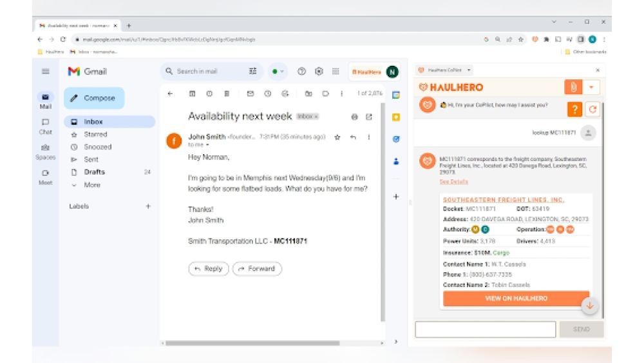This screenshot has width=644, height=363.
Task: Click the HaulHero attachment clip button
Action: [x=573, y=87]
